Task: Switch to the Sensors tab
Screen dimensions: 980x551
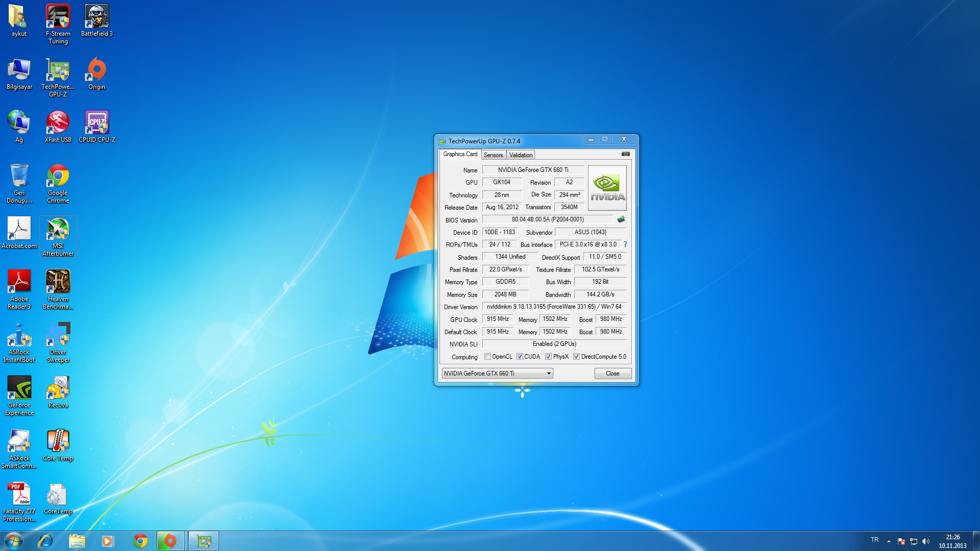Action: click(x=493, y=155)
